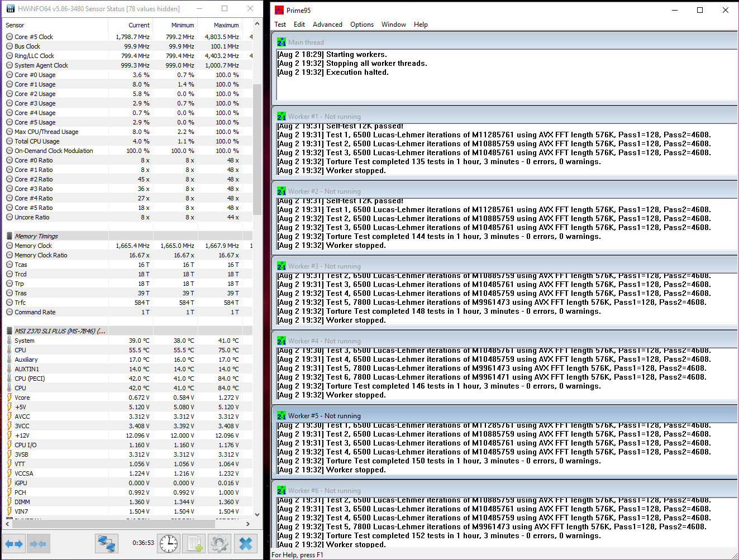Click the lightning icon beside Vcore

9,398
